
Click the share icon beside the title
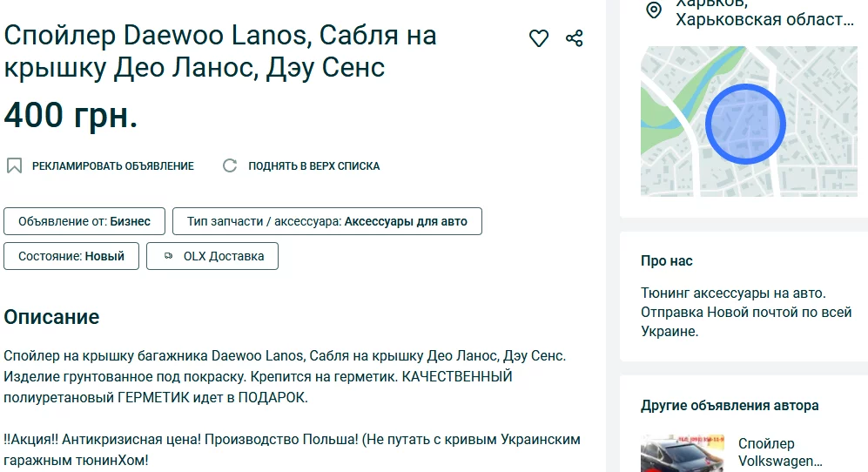(575, 38)
